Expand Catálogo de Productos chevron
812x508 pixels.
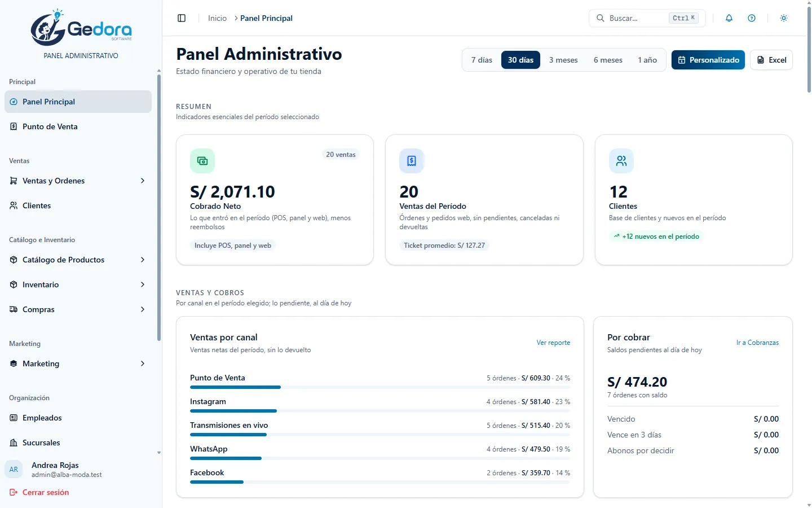pyautogui.click(x=143, y=260)
